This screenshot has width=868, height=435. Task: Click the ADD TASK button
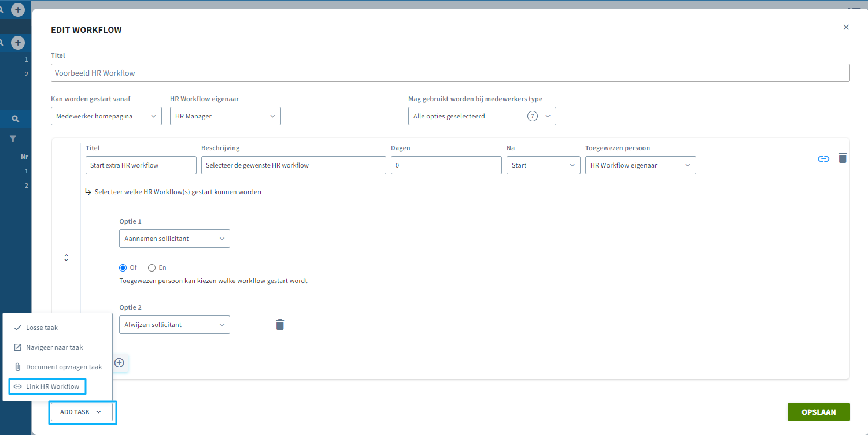[81, 412]
